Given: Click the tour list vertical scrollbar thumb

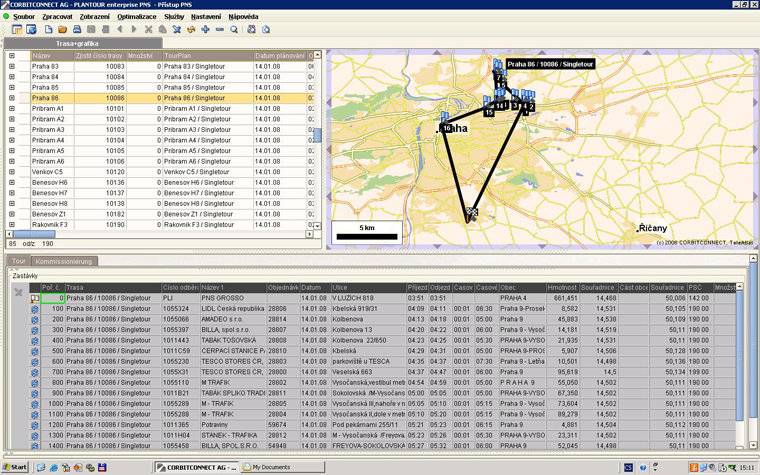Looking at the screenshot, I should tap(317, 135).
